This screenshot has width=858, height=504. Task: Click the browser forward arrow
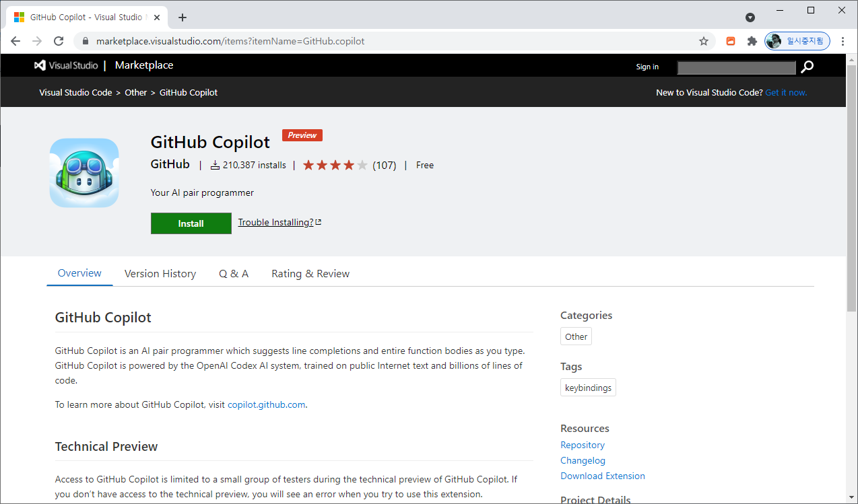[37, 41]
